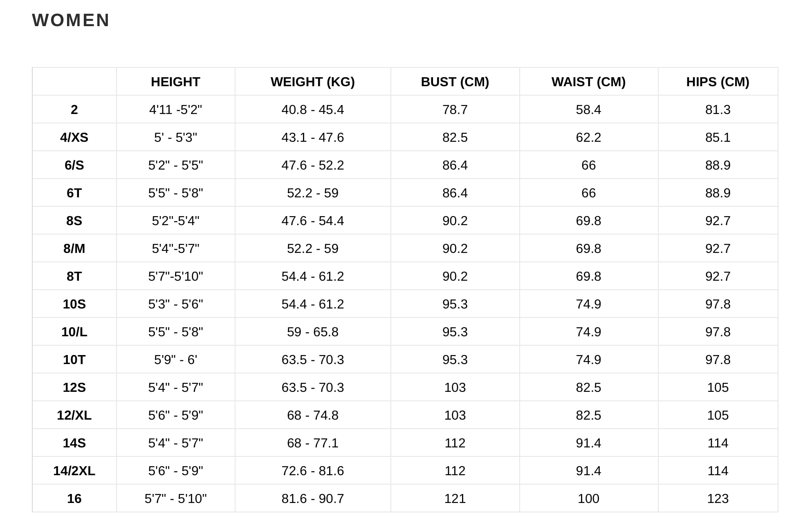812x523 pixels.
Task: Select the size 16 row label
Action: pos(74,498)
